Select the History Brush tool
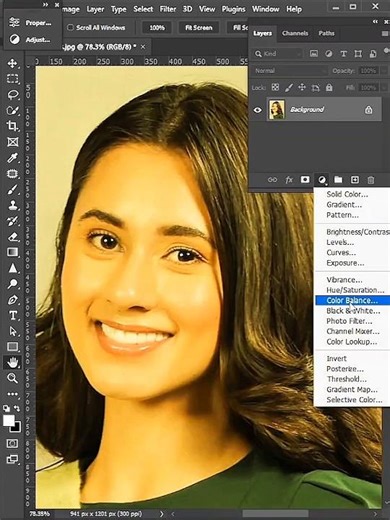This screenshot has width=390, height=520. coord(13,221)
